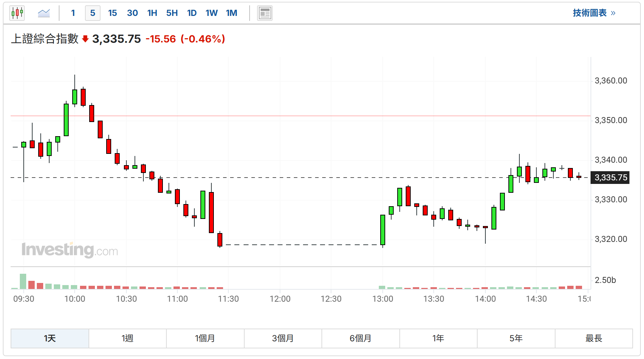The width and height of the screenshot is (644, 359).
Task: Choose the 3個月 range tab
Action: (283, 338)
